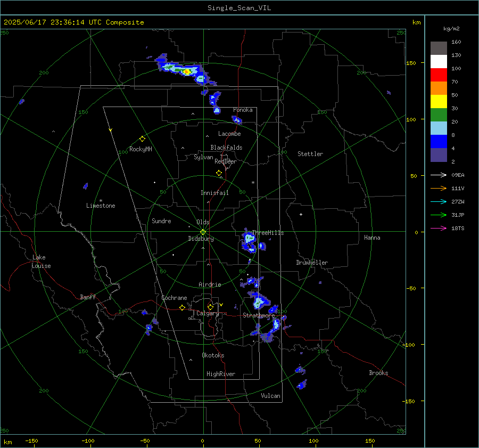Click the storm cell above the Strathmore label
Viewport: 479px width, 448px height.
259,300
